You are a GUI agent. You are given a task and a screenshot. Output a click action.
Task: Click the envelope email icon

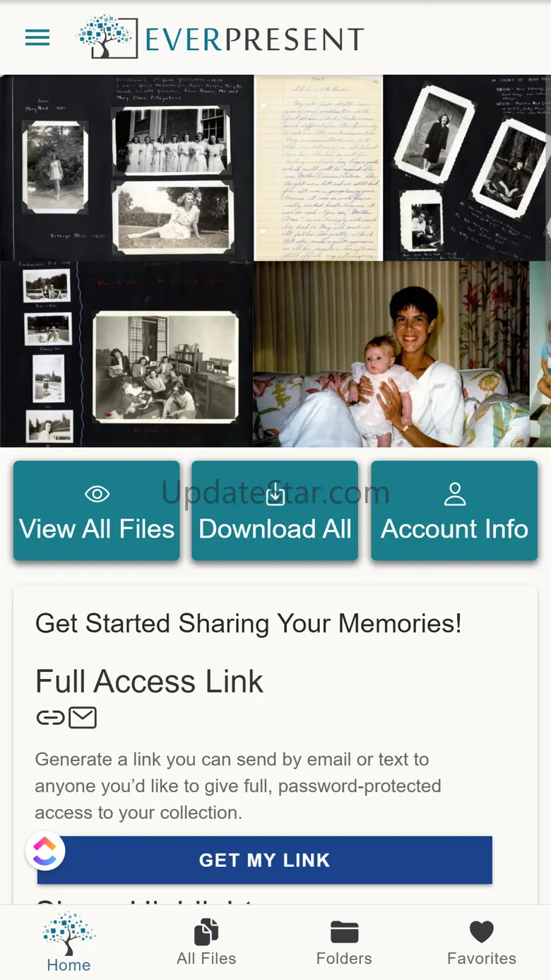click(83, 719)
